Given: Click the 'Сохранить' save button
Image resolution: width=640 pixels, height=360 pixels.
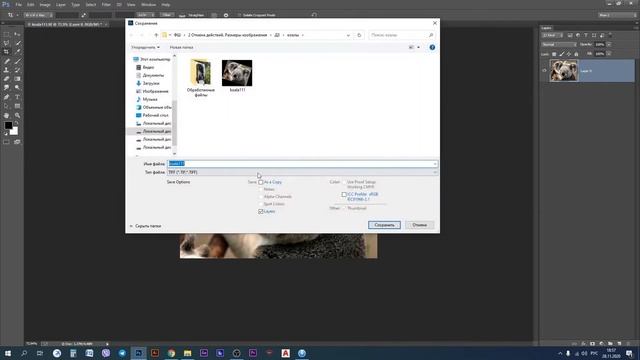Looking at the screenshot, I should tap(384, 225).
